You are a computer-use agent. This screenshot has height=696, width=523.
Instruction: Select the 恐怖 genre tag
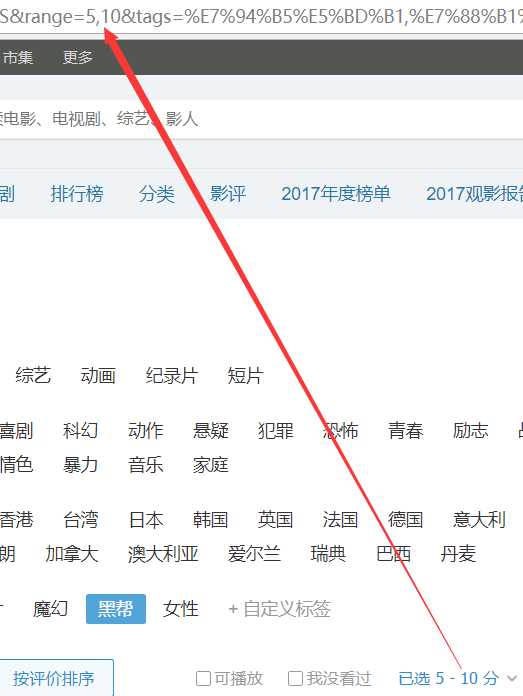(341, 431)
